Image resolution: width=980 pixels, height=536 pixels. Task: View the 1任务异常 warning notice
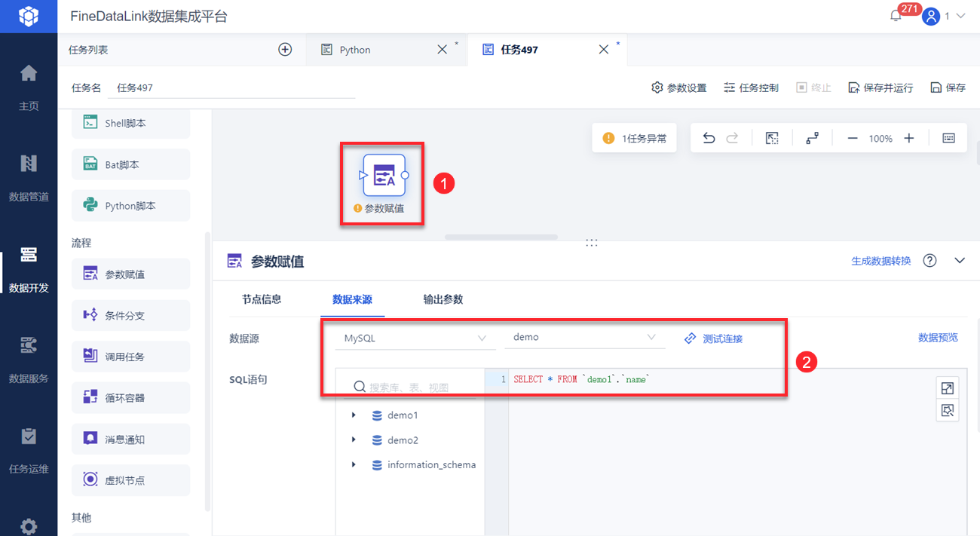tap(634, 138)
